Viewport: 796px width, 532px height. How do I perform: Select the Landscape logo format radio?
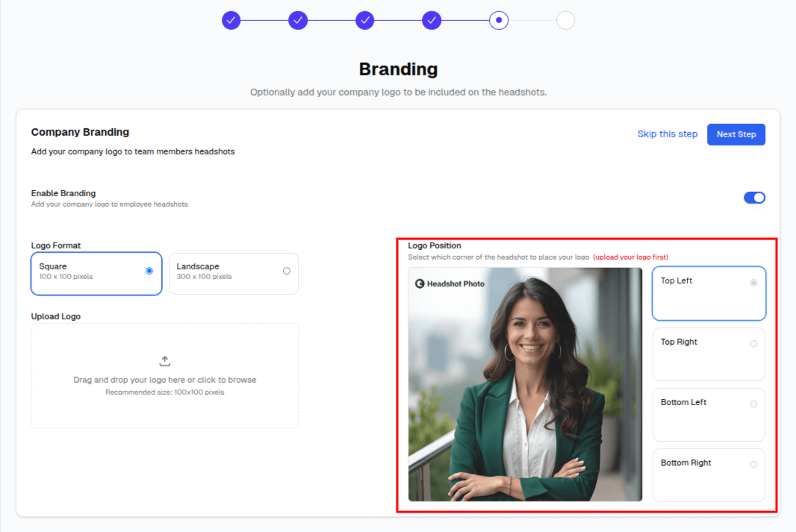click(x=287, y=271)
